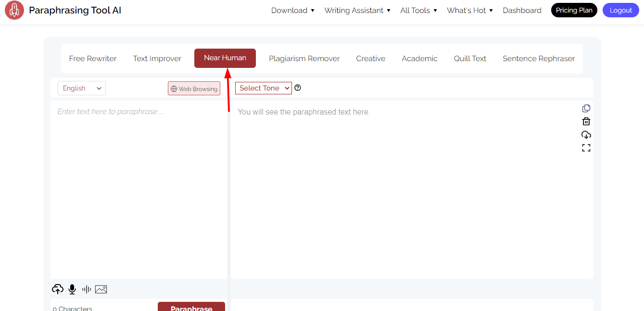Switch to the Creative tab

point(371,58)
